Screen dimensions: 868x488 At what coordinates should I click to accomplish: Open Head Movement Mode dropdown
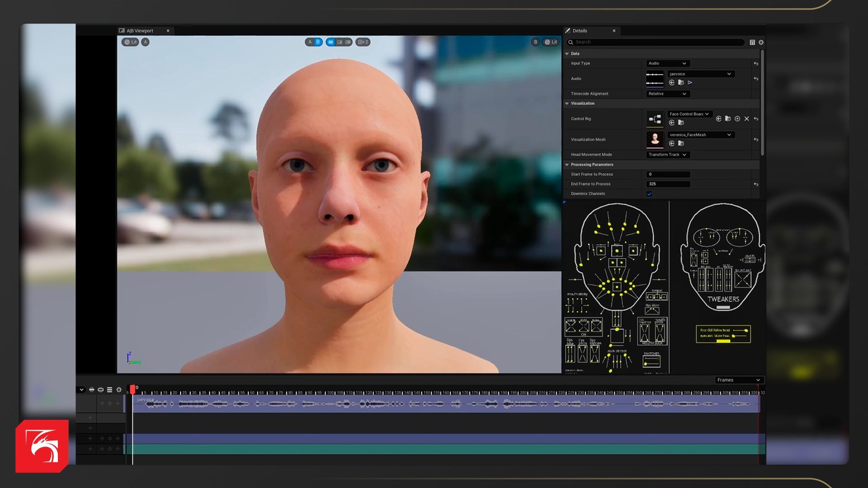click(667, 155)
